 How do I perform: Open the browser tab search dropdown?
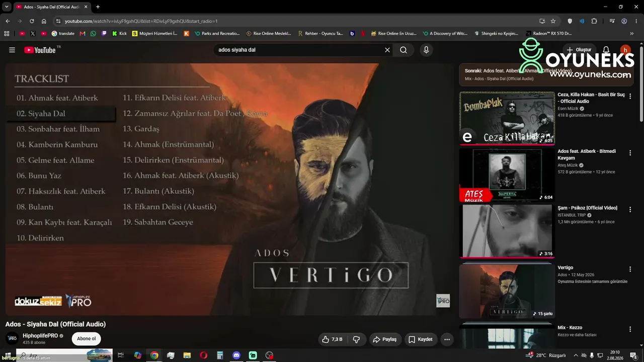tap(7, 7)
